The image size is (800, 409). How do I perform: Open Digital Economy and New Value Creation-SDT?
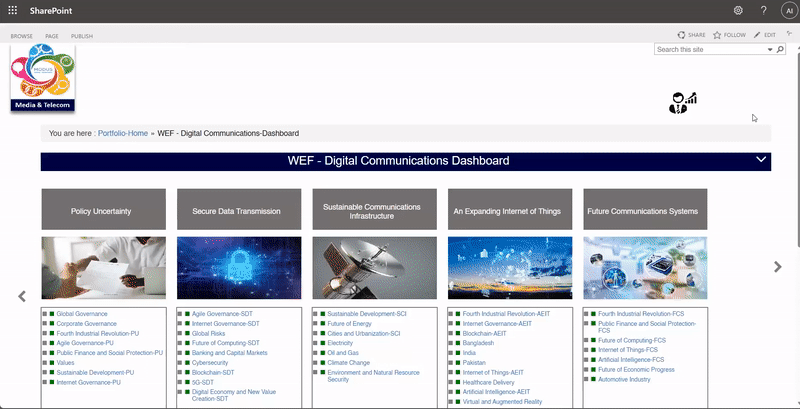[x=234, y=395]
